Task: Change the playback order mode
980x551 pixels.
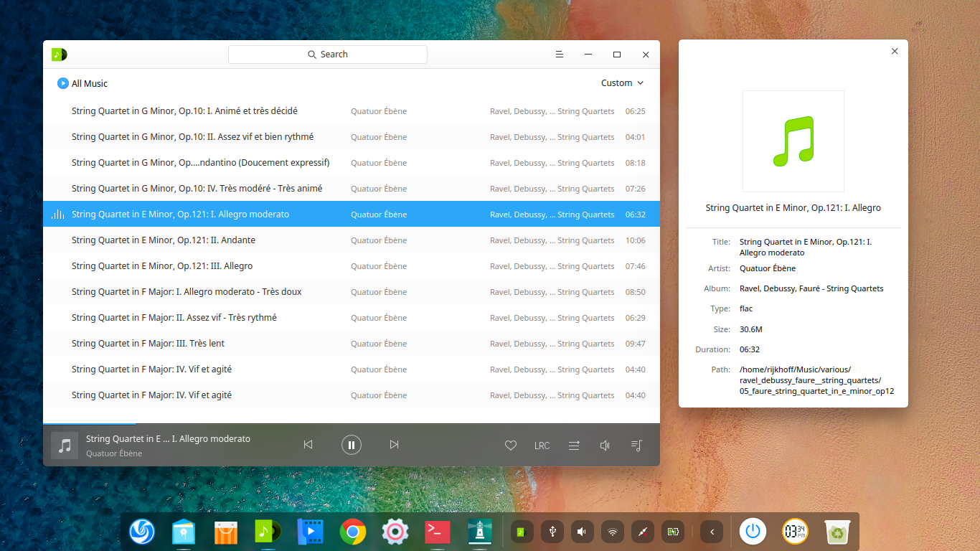Action: (x=574, y=446)
